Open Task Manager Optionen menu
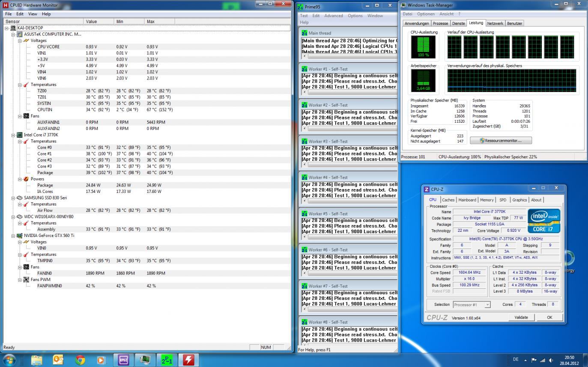 pos(426,14)
